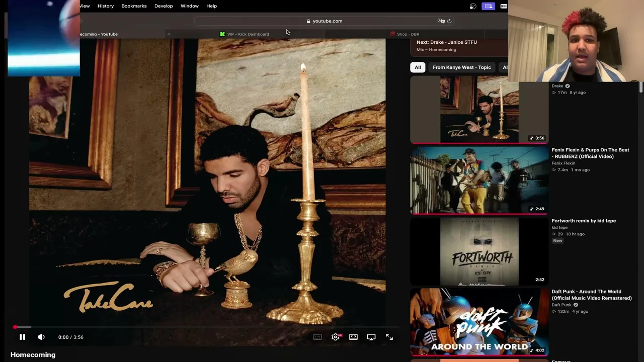Open the Develop menu
The image size is (644, 362).
point(164,6)
